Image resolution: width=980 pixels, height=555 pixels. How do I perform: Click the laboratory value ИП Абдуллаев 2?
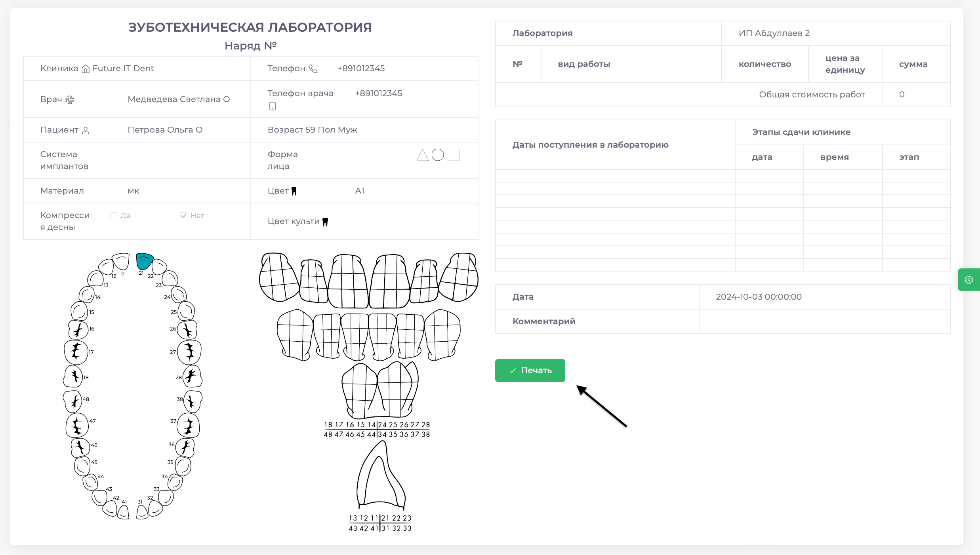click(x=774, y=33)
